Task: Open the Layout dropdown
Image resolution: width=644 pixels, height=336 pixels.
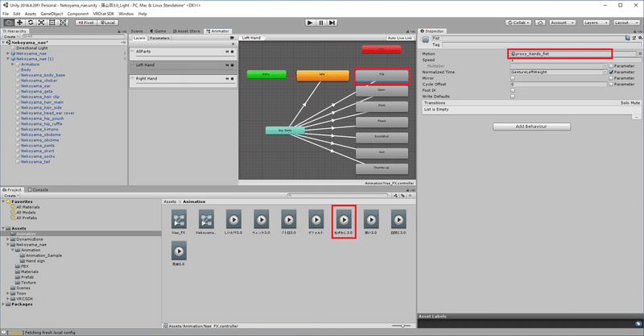Action: [626, 23]
